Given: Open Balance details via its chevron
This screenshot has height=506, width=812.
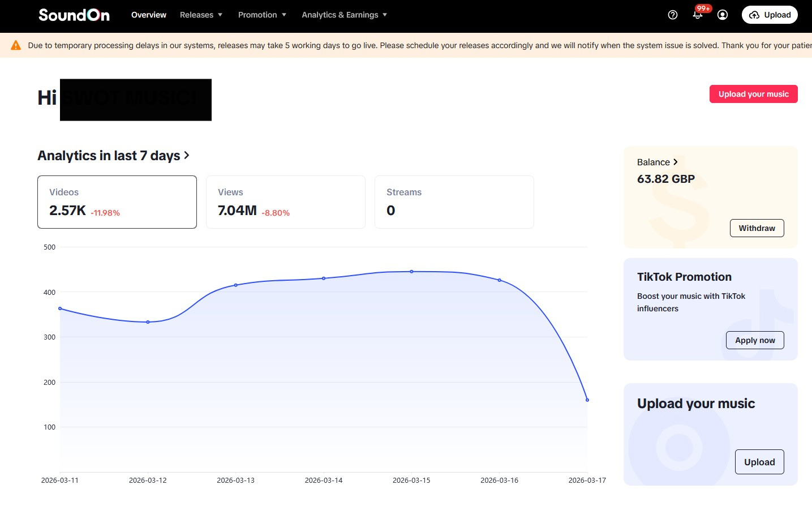Looking at the screenshot, I should click(x=676, y=162).
